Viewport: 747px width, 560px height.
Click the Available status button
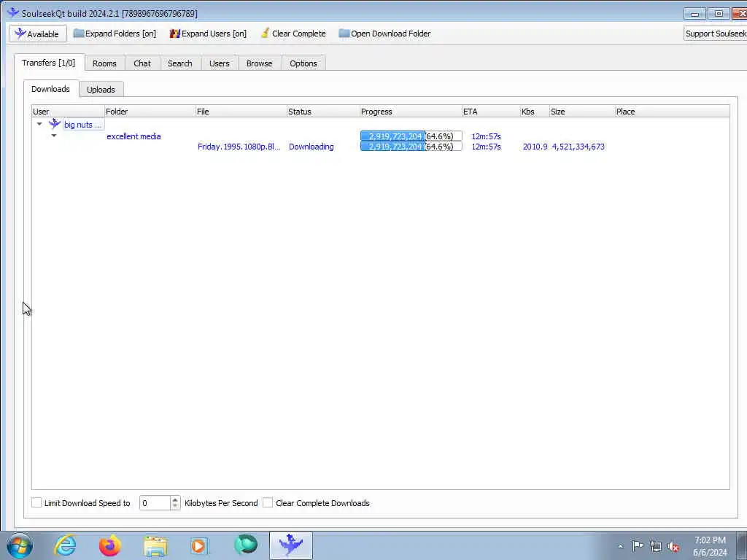pyautogui.click(x=38, y=34)
